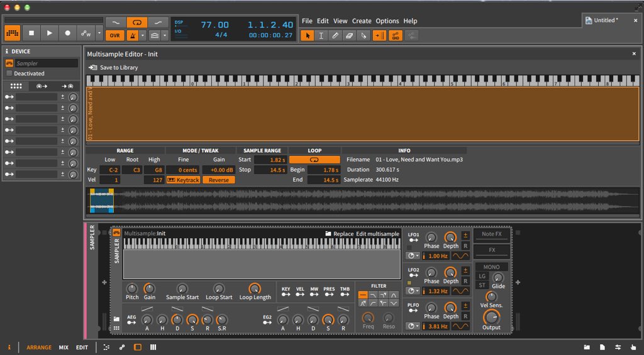Click Edit multisample link

coord(377,234)
